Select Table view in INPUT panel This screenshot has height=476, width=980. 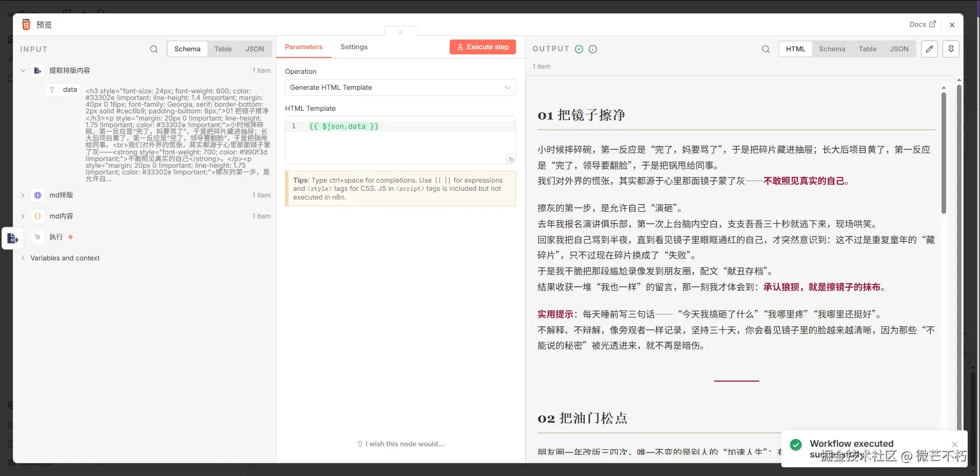pos(223,49)
